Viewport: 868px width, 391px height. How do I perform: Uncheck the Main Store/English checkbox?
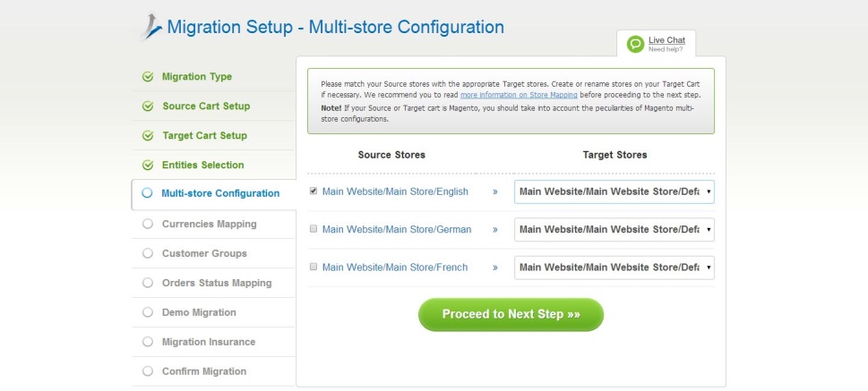click(314, 191)
